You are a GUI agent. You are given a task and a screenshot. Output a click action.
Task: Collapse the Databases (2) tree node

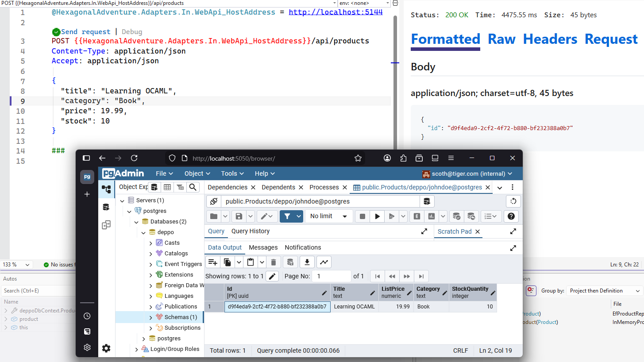tap(136, 222)
